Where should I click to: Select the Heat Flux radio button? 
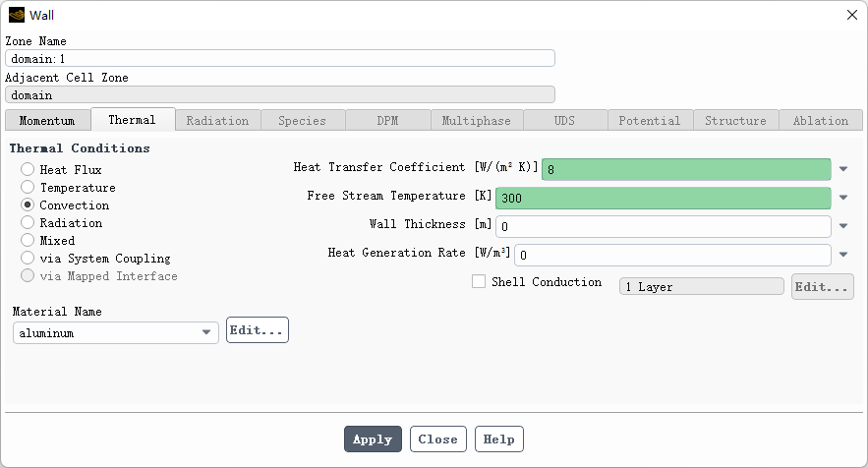[x=28, y=170]
